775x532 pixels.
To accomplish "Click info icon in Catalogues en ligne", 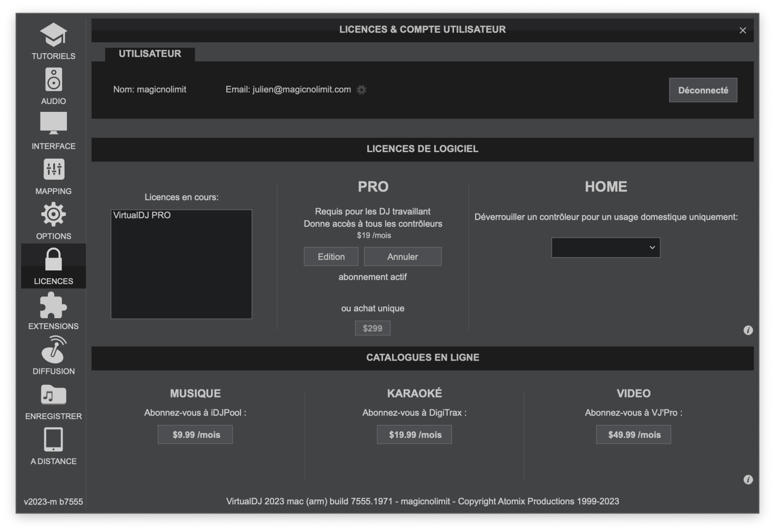I will click(748, 480).
